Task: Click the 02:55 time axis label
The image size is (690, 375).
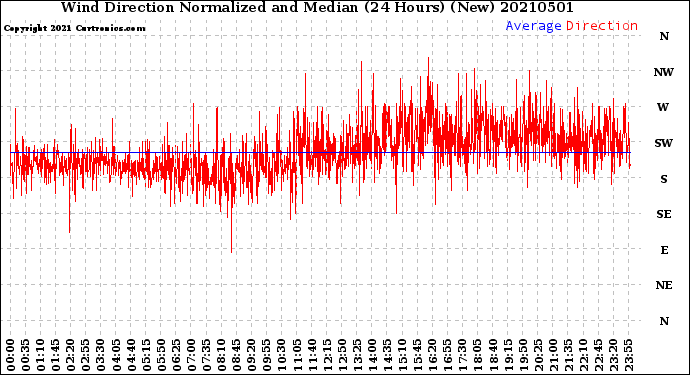Action: click(x=86, y=355)
